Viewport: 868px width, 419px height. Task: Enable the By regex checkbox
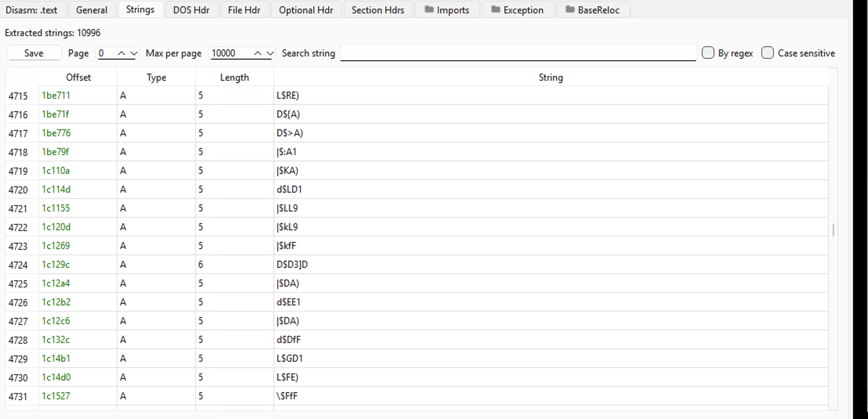coord(708,53)
